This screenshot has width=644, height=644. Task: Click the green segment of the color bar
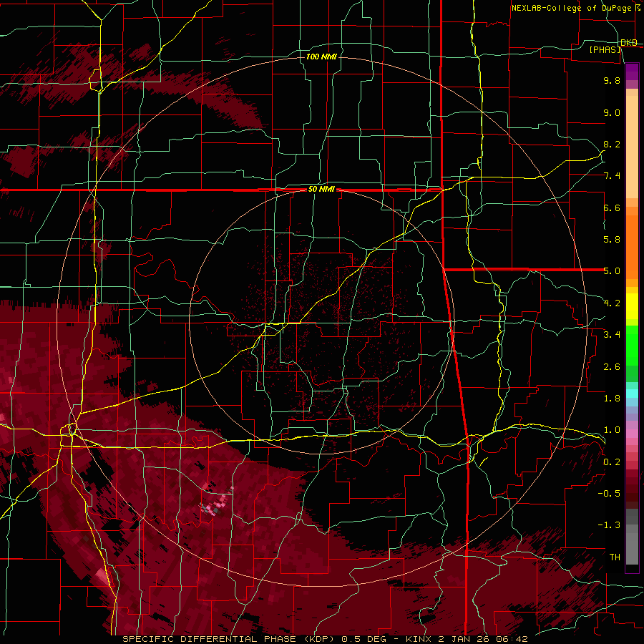[x=632, y=346]
